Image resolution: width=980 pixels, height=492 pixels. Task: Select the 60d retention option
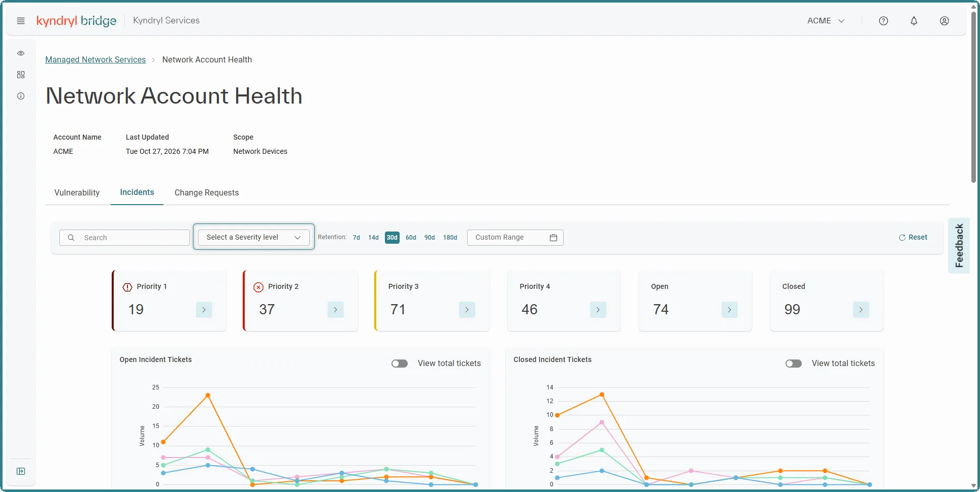click(411, 238)
